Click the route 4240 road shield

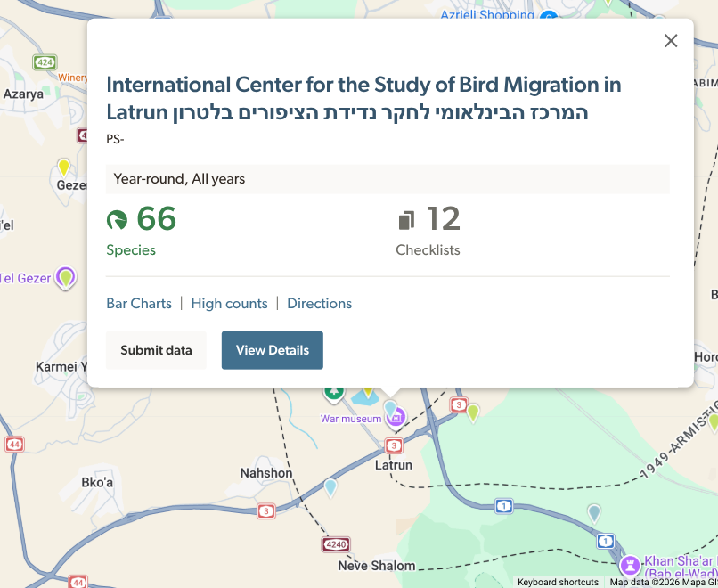(336, 544)
